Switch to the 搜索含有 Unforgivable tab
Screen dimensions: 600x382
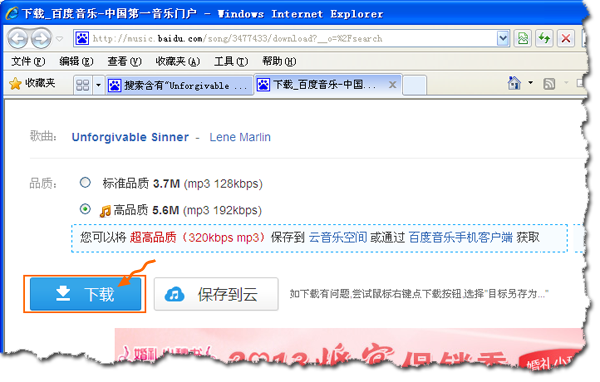click(x=179, y=85)
